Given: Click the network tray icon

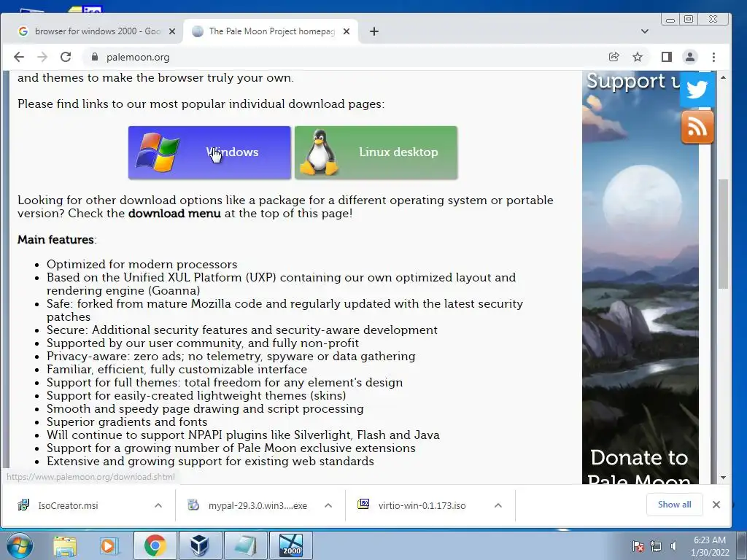Looking at the screenshot, I should tap(656, 546).
